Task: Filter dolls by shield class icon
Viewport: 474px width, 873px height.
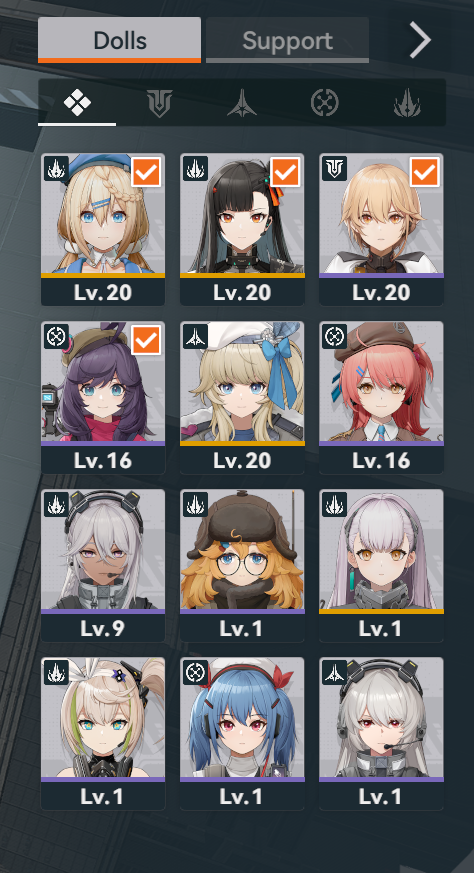Action: pyautogui.click(x=159, y=103)
